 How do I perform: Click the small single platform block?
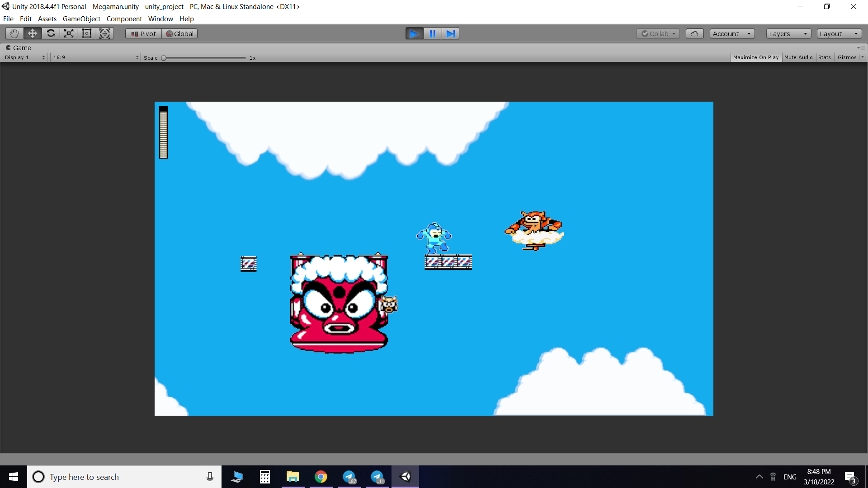249,263
